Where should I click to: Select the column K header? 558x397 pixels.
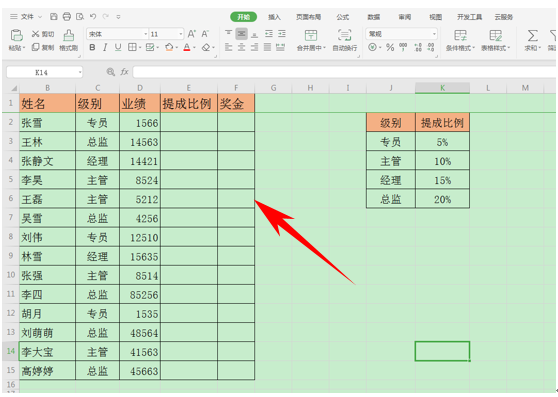442,88
